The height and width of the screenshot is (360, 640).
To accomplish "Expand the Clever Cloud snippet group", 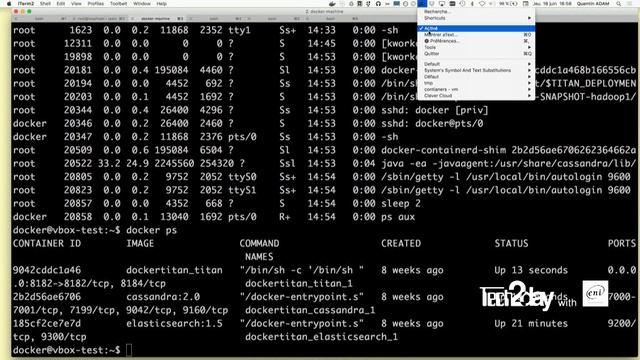I will click(476, 96).
